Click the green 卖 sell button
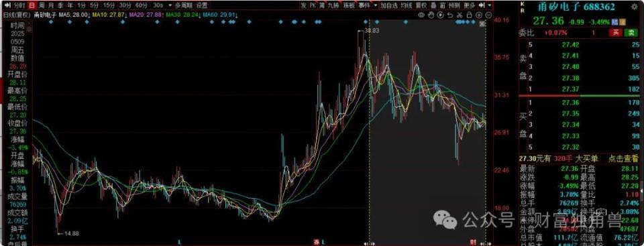This screenshot has width=644, height=246. [x=631, y=32]
